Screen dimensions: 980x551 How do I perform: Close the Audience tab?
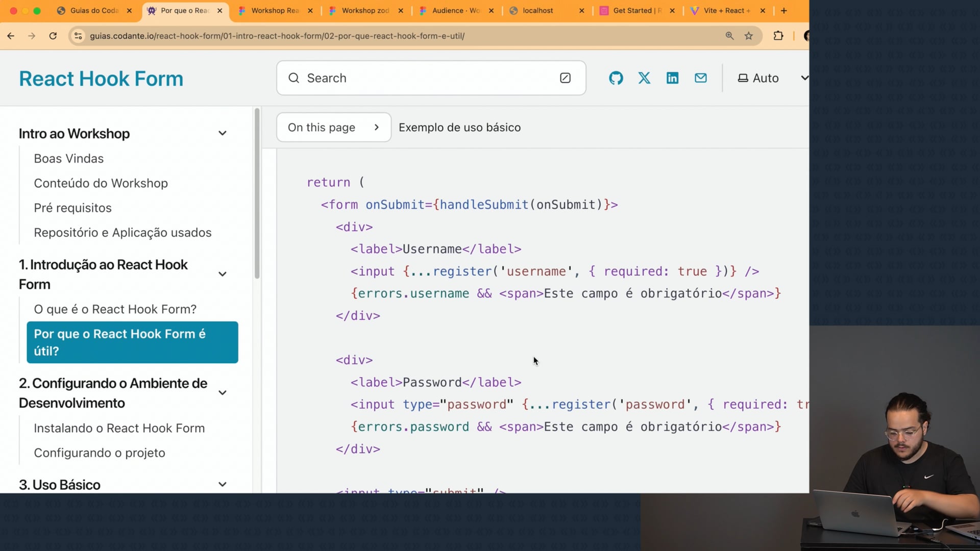[491, 11]
